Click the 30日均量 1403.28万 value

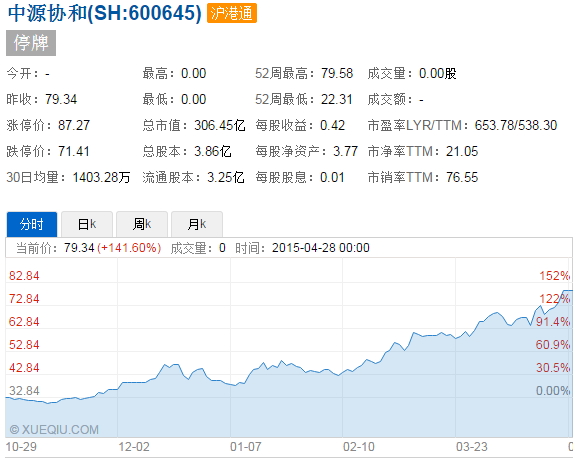point(101,177)
